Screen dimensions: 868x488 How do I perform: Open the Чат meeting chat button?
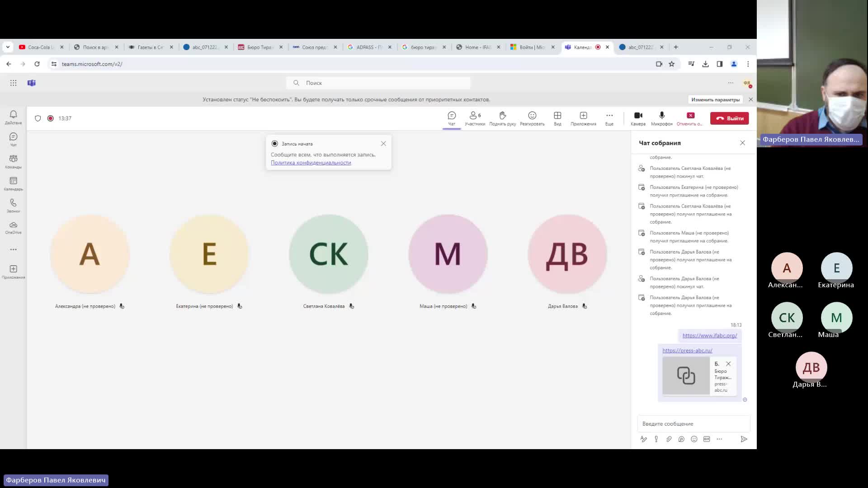(x=452, y=118)
